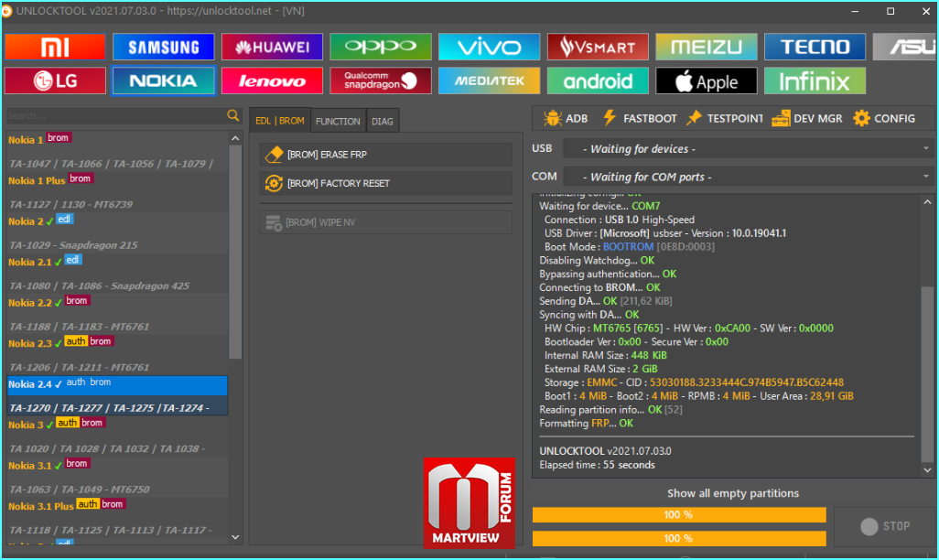This screenshot has height=560, width=939.
Task: Click the STOP button
Action: [x=884, y=526]
